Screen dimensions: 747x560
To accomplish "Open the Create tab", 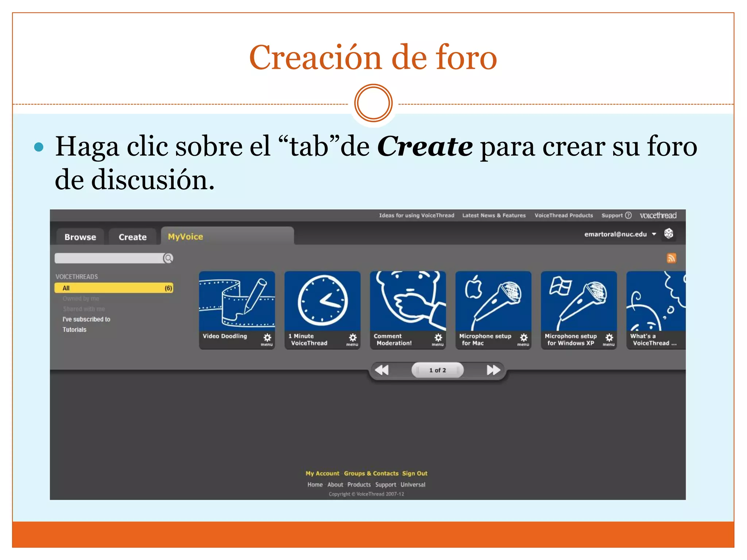I will point(133,237).
